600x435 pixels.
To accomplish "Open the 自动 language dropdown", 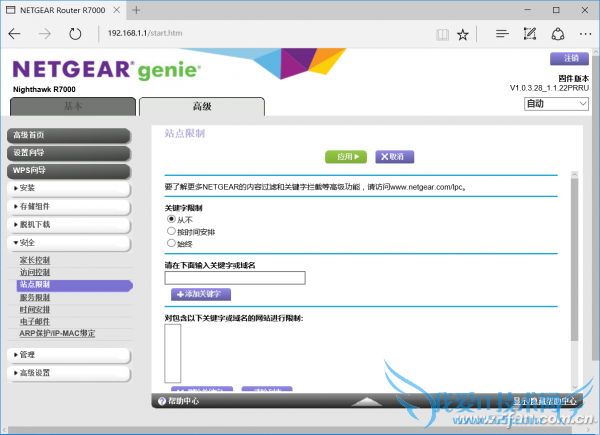I will click(x=556, y=104).
